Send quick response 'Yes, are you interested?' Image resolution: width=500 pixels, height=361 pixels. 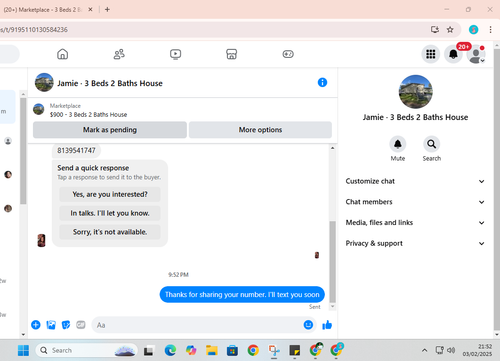click(110, 194)
